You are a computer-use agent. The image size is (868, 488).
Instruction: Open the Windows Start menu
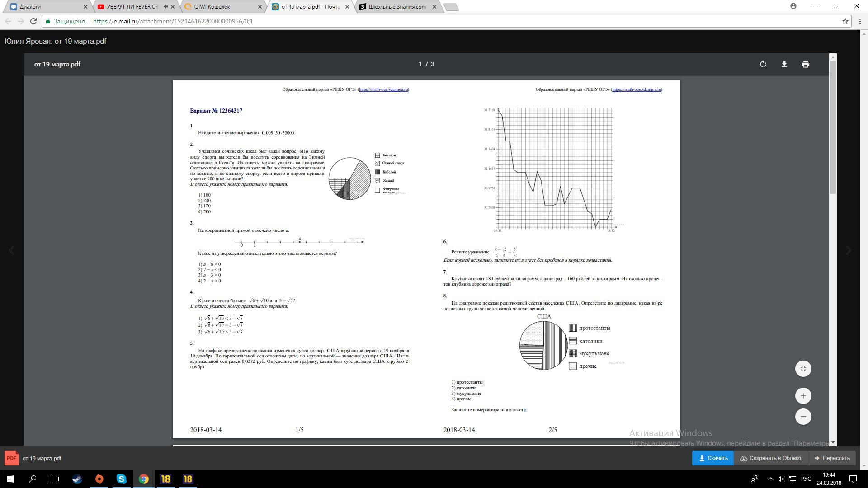pyautogui.click(x=11, y=479)
